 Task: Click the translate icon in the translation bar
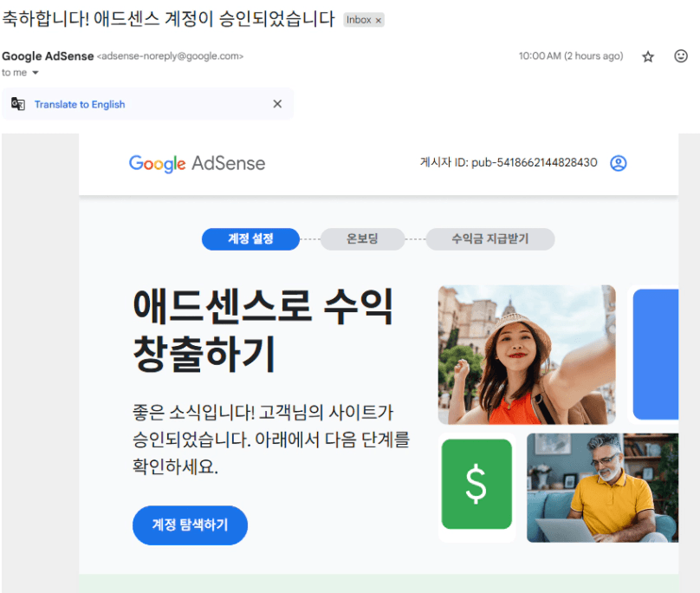tap(18, 104)
